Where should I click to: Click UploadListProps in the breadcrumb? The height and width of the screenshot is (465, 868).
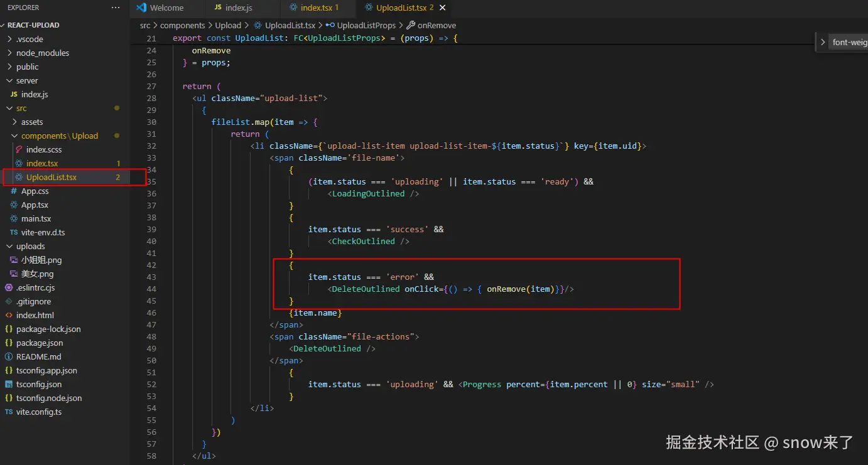tap(366, 25)
